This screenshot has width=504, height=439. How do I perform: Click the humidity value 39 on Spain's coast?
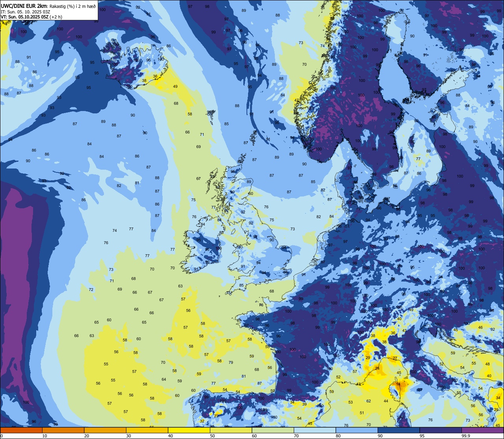(304, 404)
